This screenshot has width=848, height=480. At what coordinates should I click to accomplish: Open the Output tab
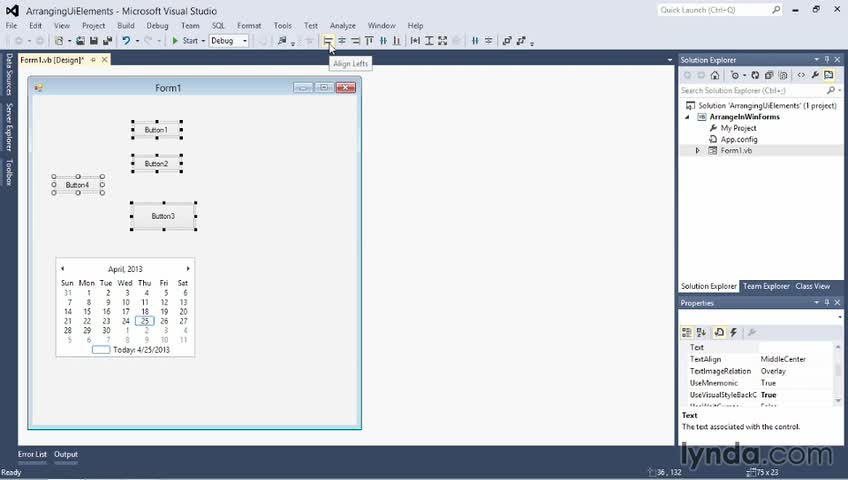pyautogui.click(x=66, y=454)
